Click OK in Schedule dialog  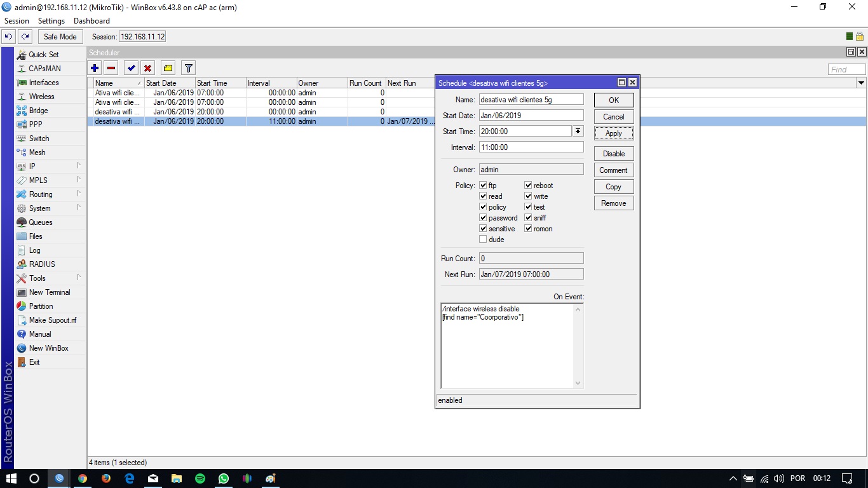point(614,100)
